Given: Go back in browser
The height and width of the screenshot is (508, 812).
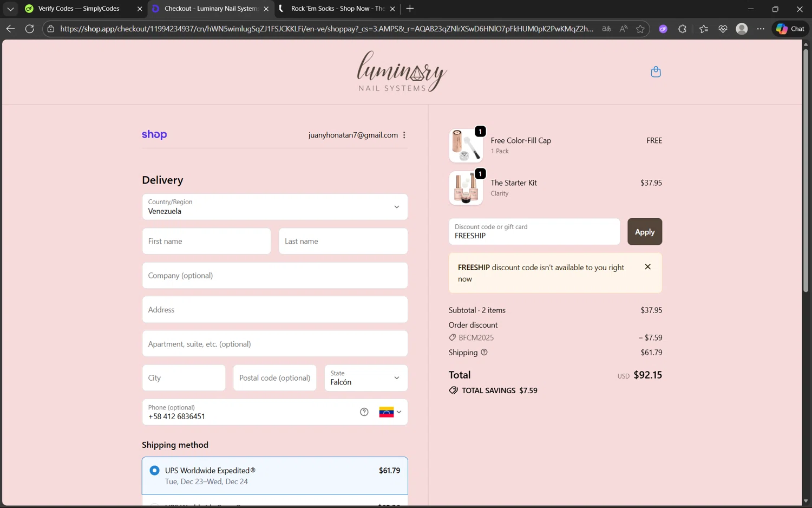Looking at the screenshot, I should (10, 29).
